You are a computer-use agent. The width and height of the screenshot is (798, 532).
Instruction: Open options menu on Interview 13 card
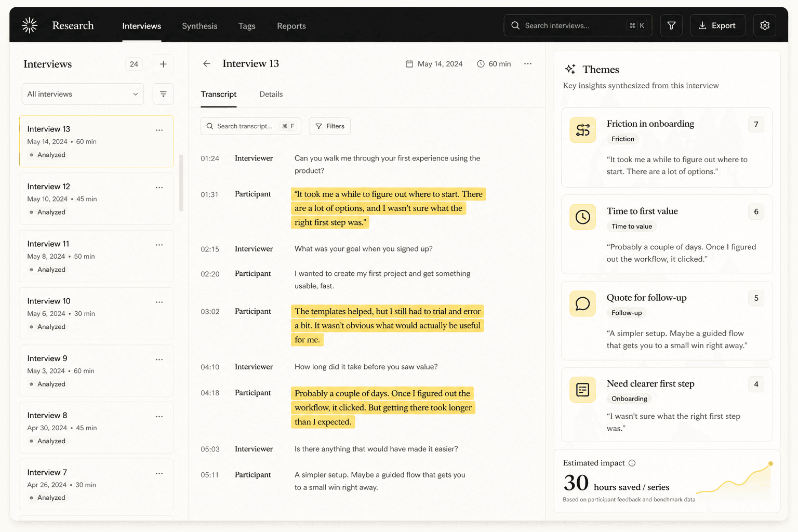159,130
